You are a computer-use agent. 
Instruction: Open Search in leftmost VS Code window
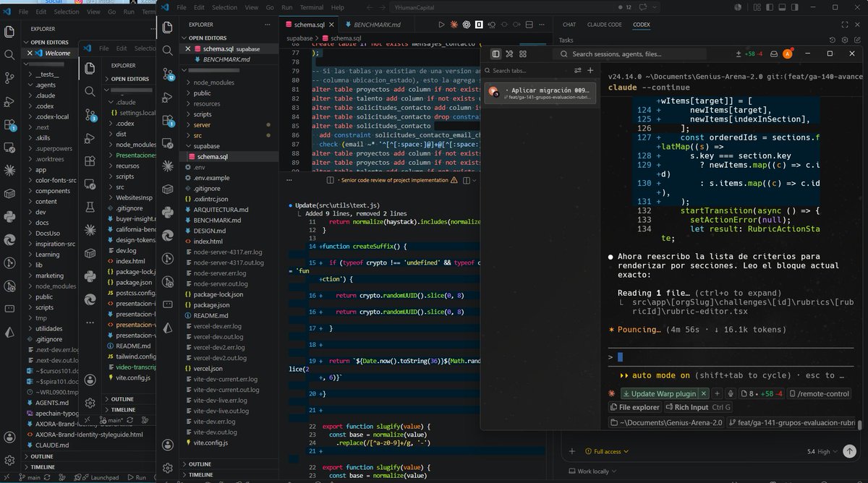coord(9,54)
